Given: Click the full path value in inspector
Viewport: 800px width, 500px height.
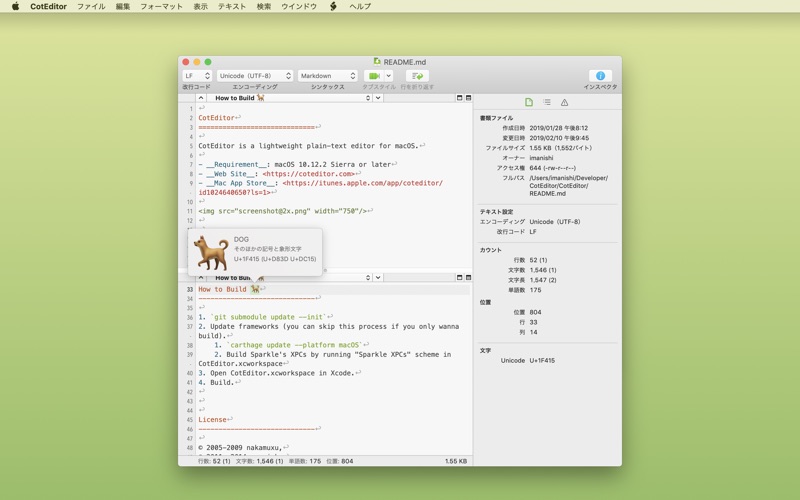Looking at the screenshot, I should (568, 186).
